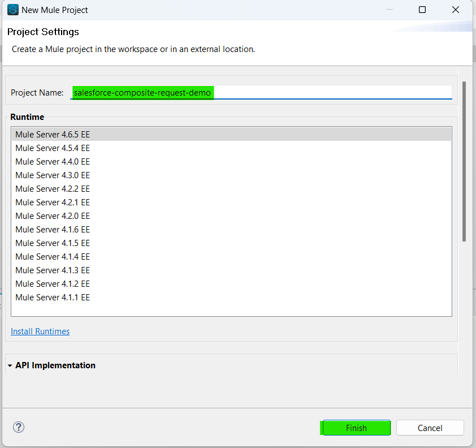Click the dialog's vertical scrollbar

[x=464, y=161]
